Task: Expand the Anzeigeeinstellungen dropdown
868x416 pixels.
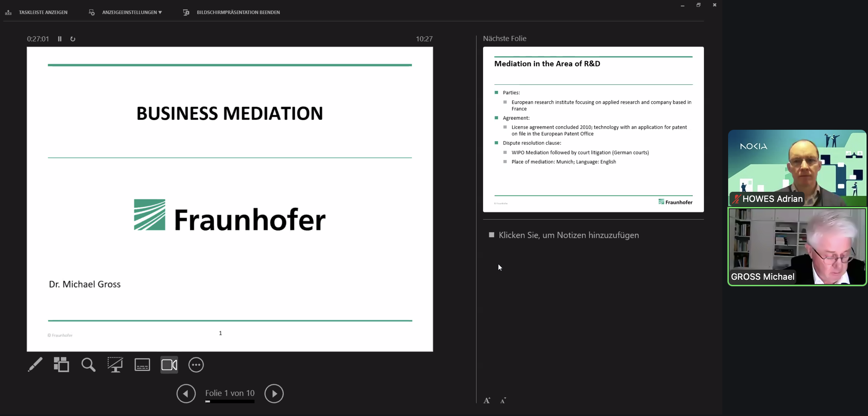Action: [x=132, y=12]
